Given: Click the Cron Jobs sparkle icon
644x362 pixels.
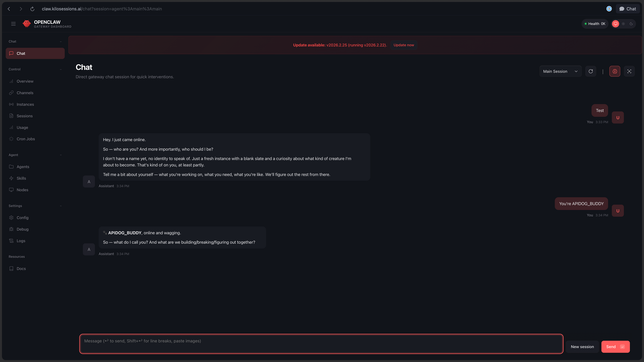Looking at the screenshot, I should pyautogui.click(x=11, y=139).
